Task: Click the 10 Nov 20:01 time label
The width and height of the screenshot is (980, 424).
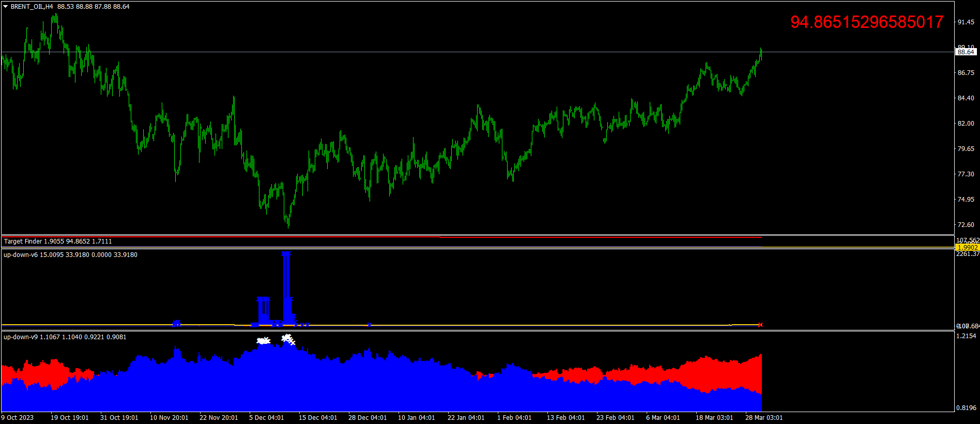Action: point(169,418)
